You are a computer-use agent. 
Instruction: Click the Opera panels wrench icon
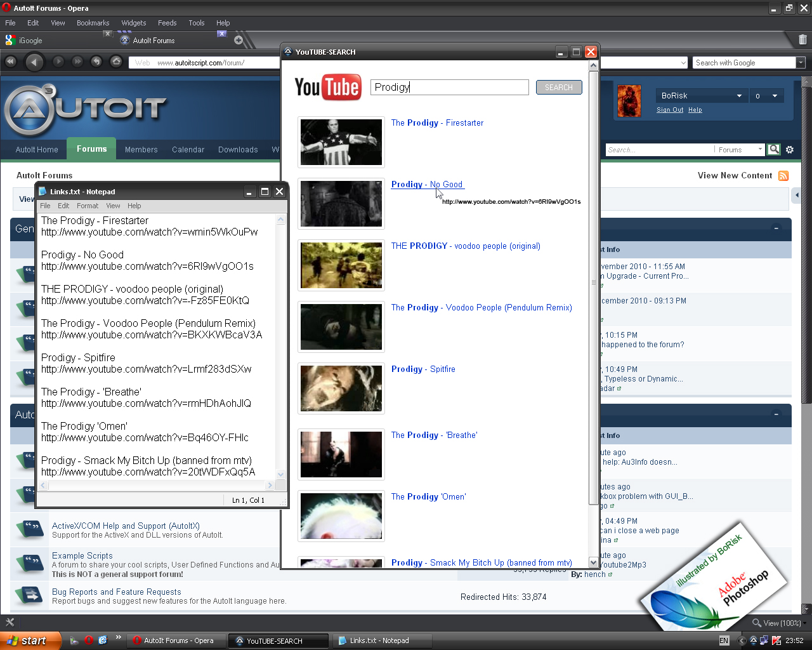pyautogui.click(x=10, y=622)
